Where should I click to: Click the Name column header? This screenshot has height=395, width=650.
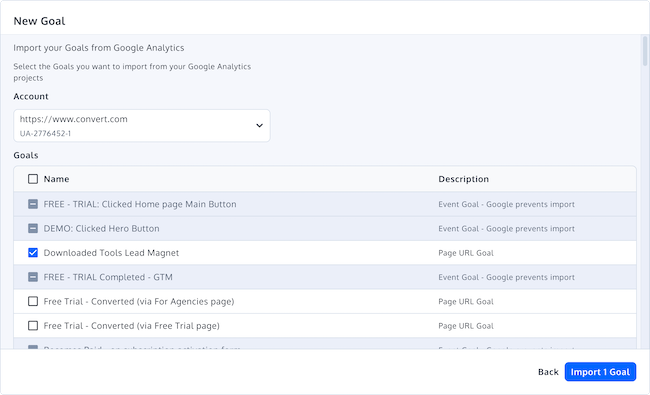[x=56, y=179]
